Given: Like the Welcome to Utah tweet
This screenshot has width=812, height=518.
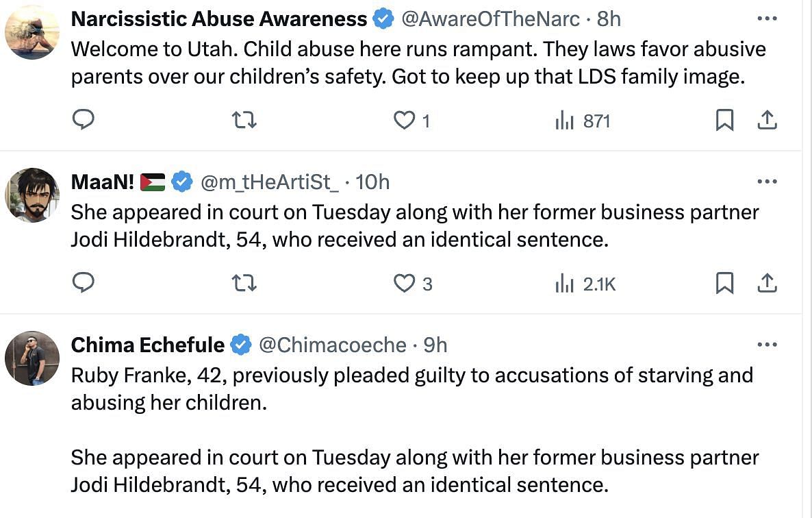Looking at the screenshot, I should [404, 120].
